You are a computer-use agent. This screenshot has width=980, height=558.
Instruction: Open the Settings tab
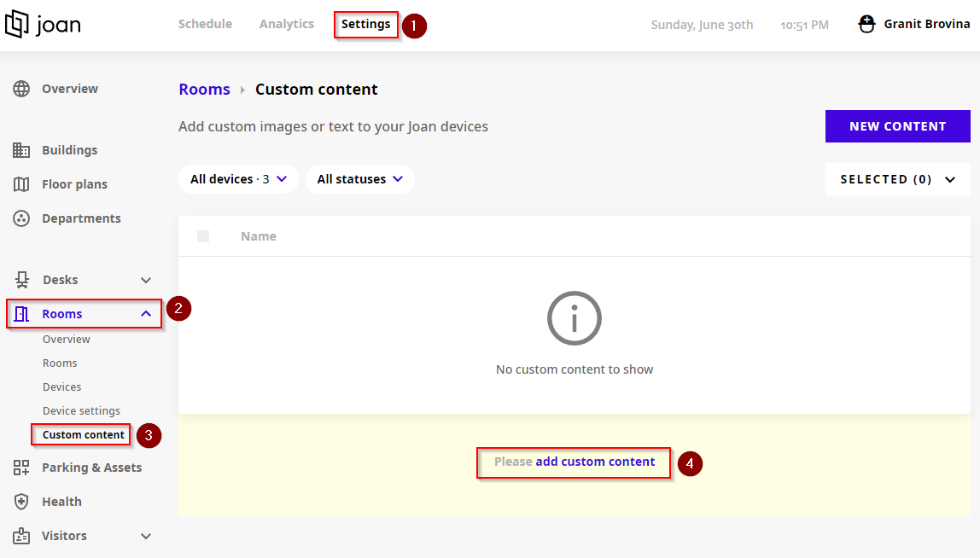tap(365, 25)
